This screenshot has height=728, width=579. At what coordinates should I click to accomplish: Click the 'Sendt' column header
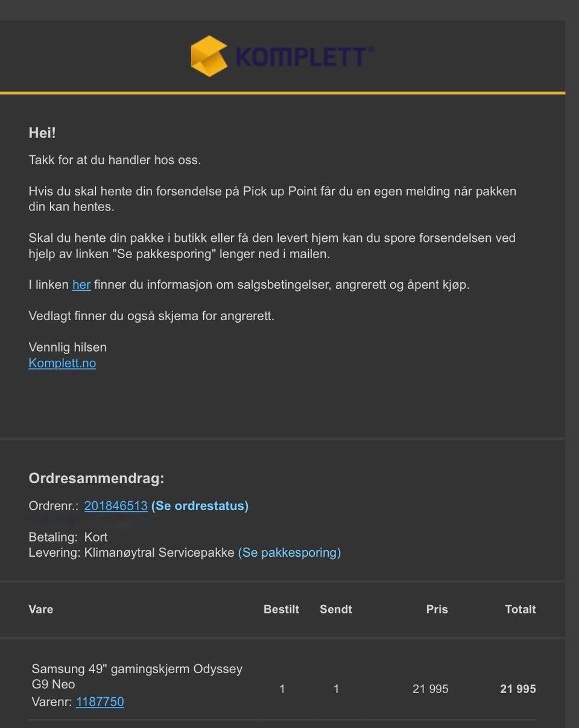click(x=336, y=609)
